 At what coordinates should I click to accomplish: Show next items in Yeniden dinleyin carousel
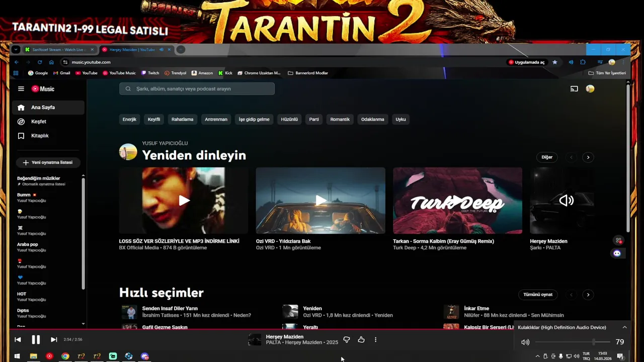[588, 157]
